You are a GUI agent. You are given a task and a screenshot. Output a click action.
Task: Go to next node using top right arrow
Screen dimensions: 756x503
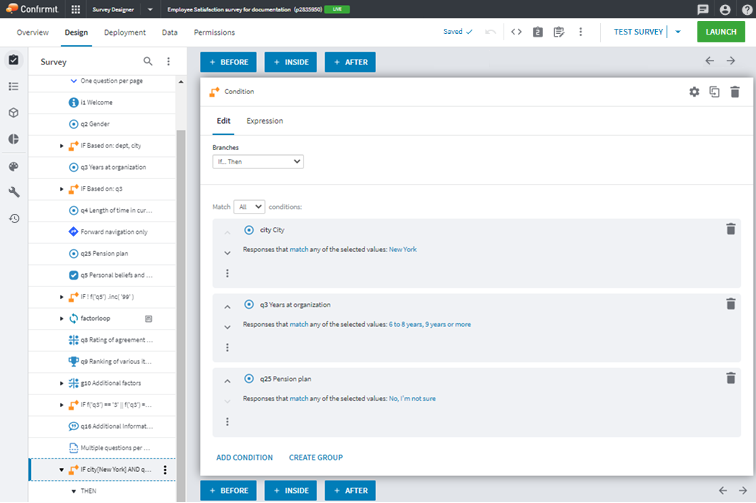pyautogui.click(x=731, y=61)
